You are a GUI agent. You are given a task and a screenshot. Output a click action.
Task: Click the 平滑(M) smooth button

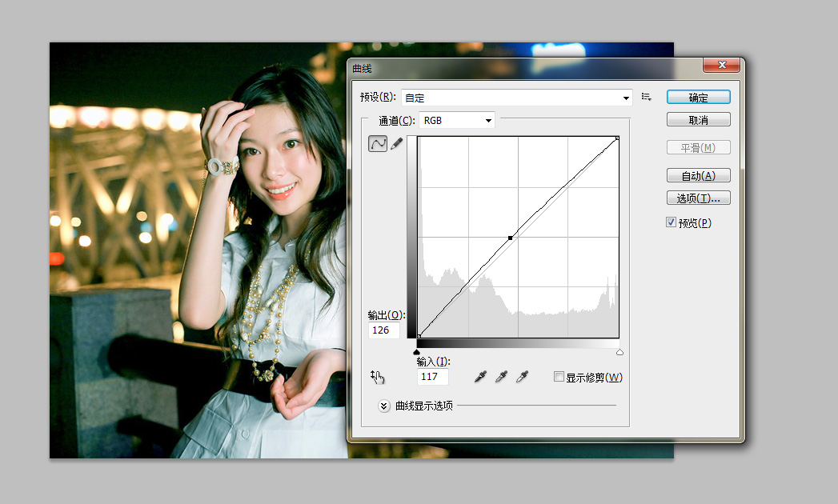(698, 147)
